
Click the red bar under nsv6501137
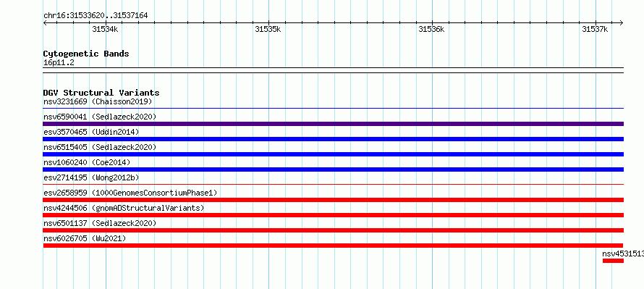click(334, 230)
